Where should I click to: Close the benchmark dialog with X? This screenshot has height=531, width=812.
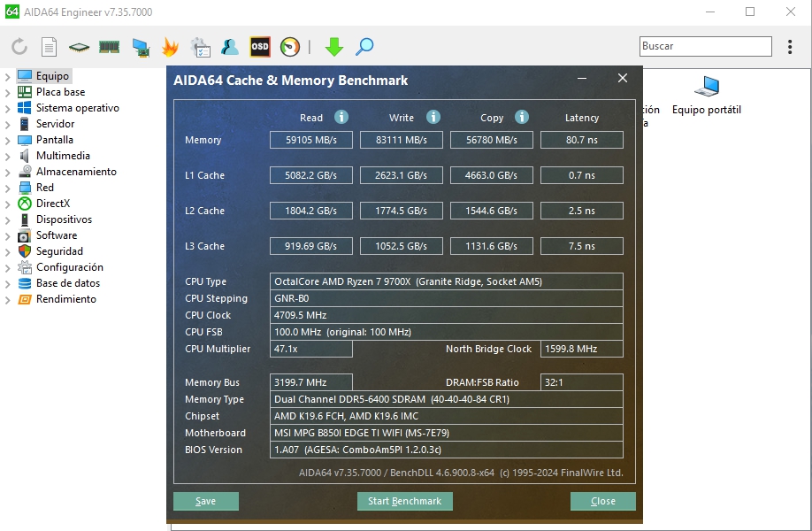point(623,78)
